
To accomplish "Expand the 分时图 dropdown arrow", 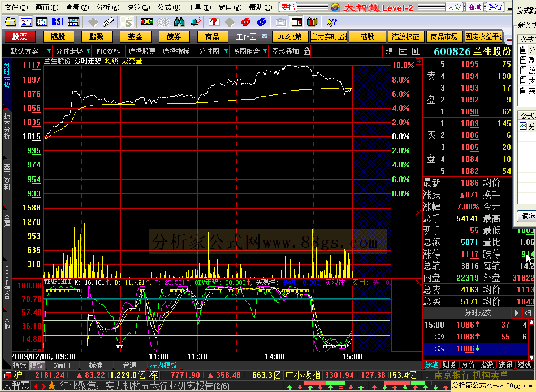I will coord(226,51).
